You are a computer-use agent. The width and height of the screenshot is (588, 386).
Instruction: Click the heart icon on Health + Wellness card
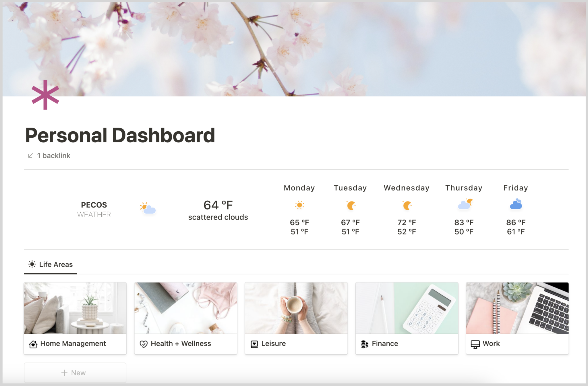click(144, 343)
